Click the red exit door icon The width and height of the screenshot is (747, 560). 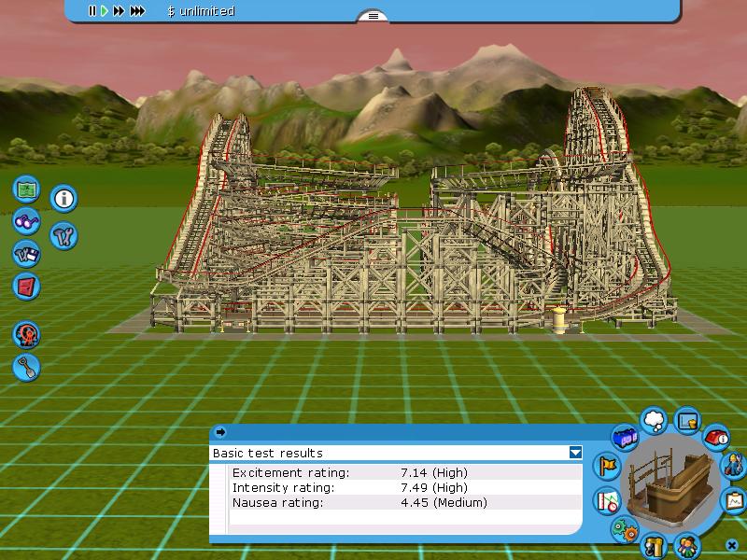click(26, 287)
